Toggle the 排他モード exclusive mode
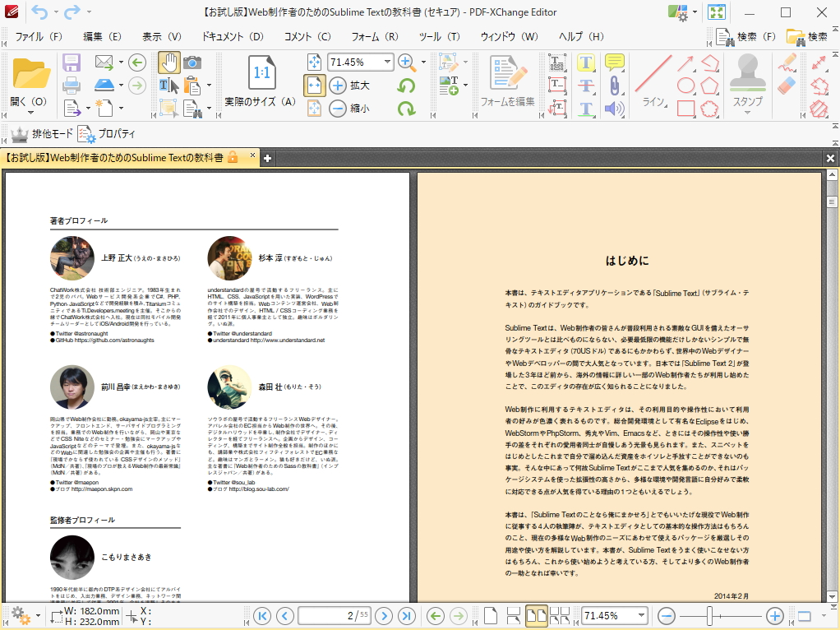Image resolution: width=840 pixels, height=630 pixels. pyautogui.click(x=42, y=133)
